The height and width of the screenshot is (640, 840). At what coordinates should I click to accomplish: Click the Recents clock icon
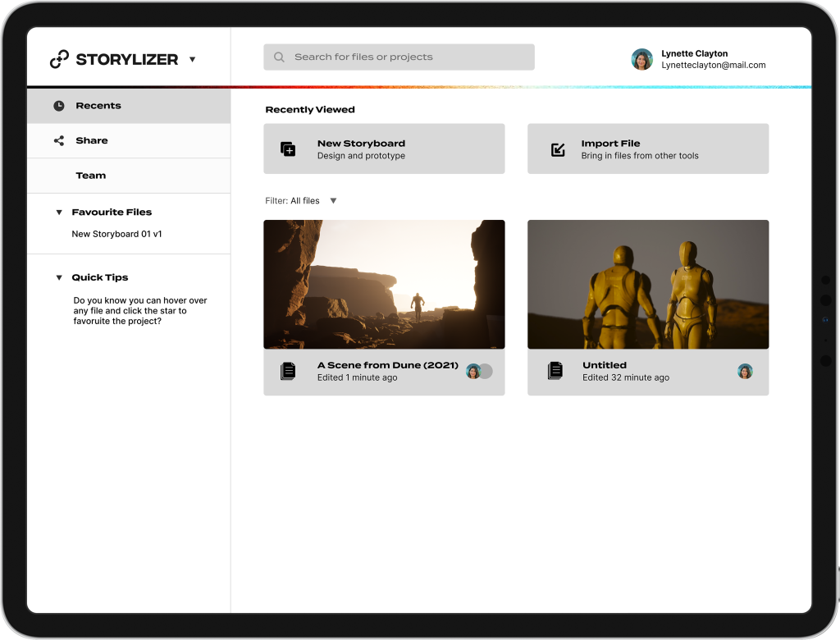tap(59, 106)
